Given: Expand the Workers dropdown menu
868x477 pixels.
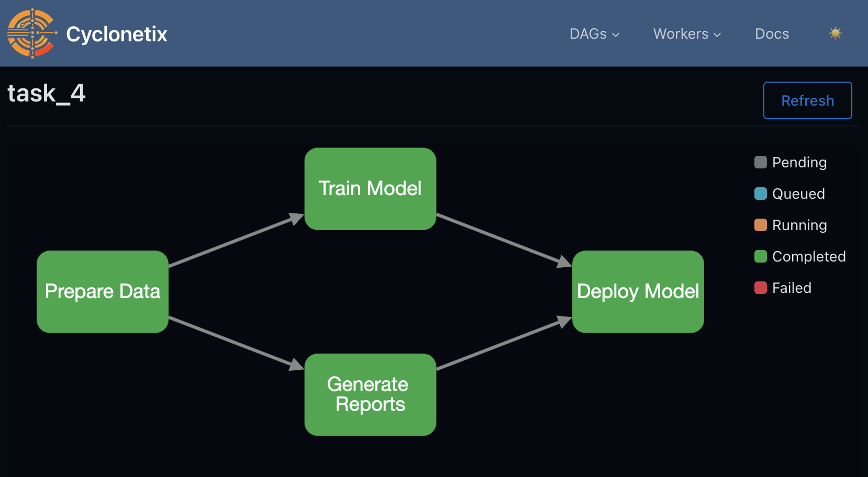Looking at the screenshot, I should 687,34.
